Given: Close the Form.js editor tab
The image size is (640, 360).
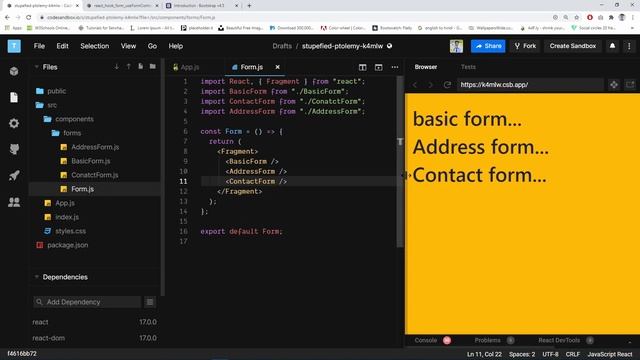Looking at the screenshot, I should 278,67.
